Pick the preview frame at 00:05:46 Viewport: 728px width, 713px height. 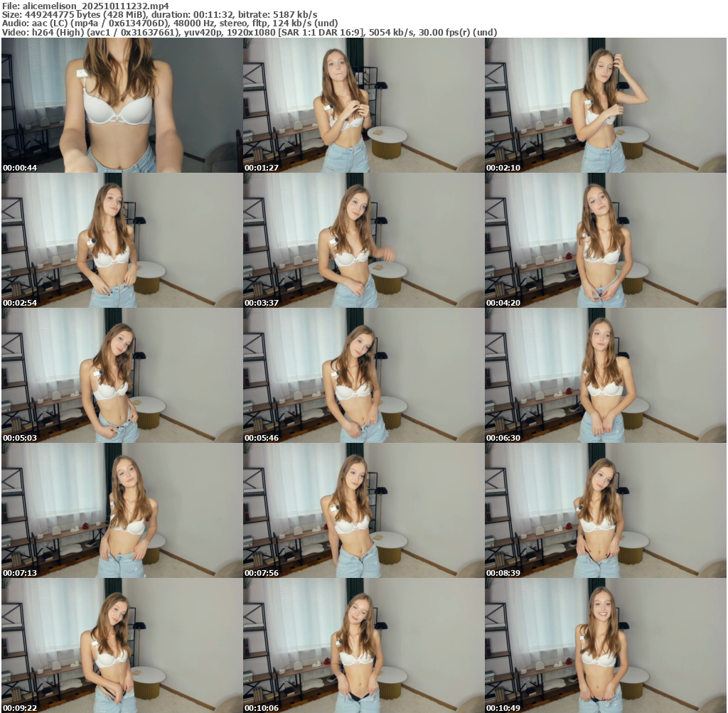pos(363,375)
